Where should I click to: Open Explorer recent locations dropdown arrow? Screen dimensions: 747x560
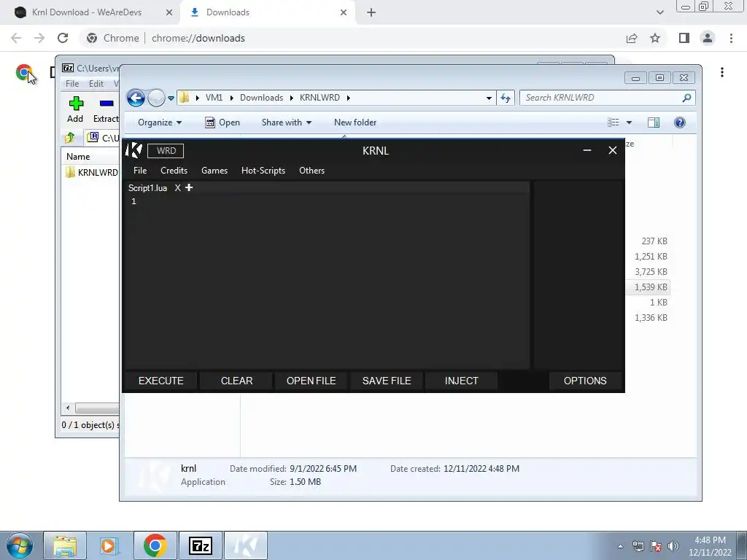click(171, 98)
